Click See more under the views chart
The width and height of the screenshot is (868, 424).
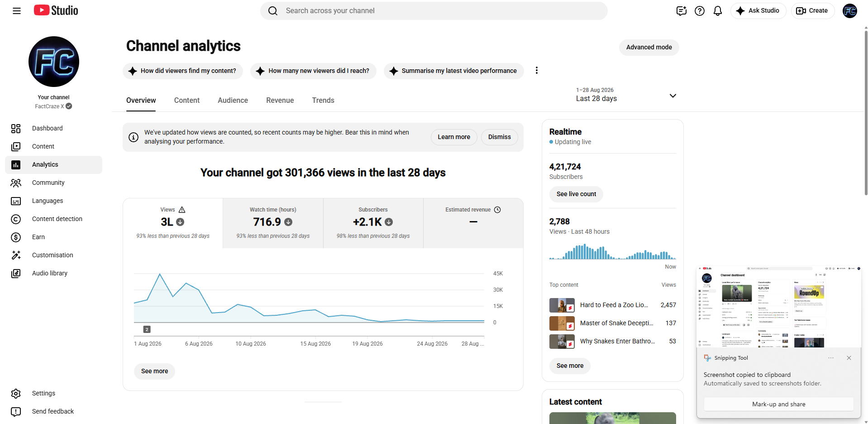tap(154, 371)
